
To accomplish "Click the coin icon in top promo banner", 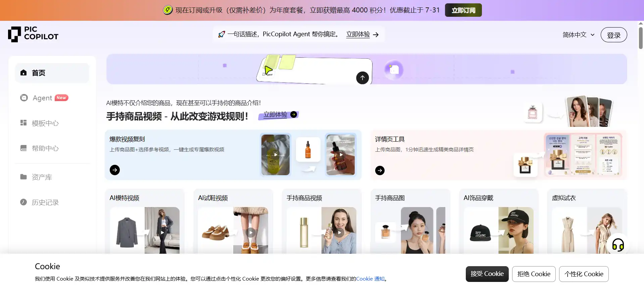I will pos(168,10).
